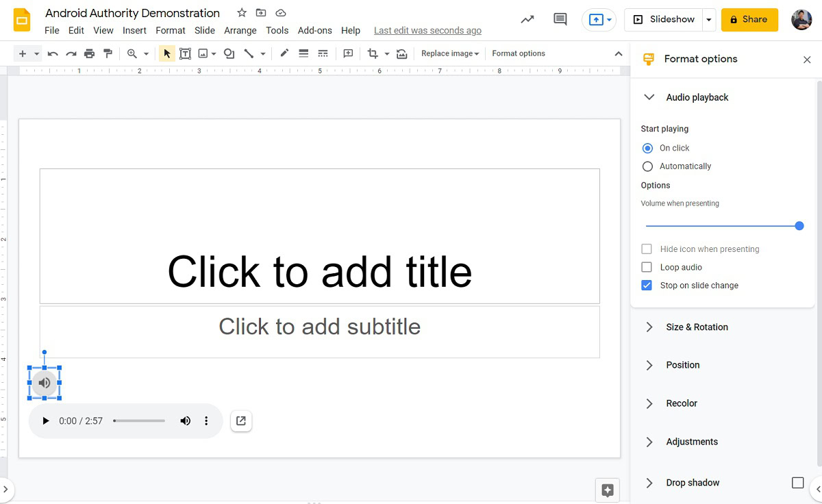The height and width of the screenshot is (504, 822).
Task: Expand the Size & Rotation section
Action: [x=697, y=327]
